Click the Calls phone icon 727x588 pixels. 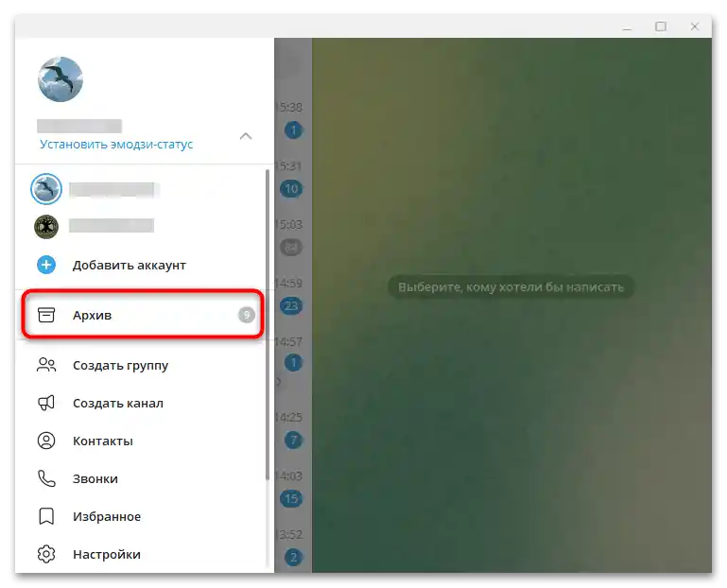tap(46, 478)
